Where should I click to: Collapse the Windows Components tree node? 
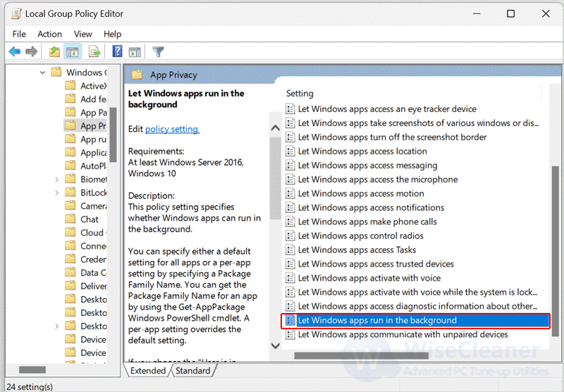[42, 73]
